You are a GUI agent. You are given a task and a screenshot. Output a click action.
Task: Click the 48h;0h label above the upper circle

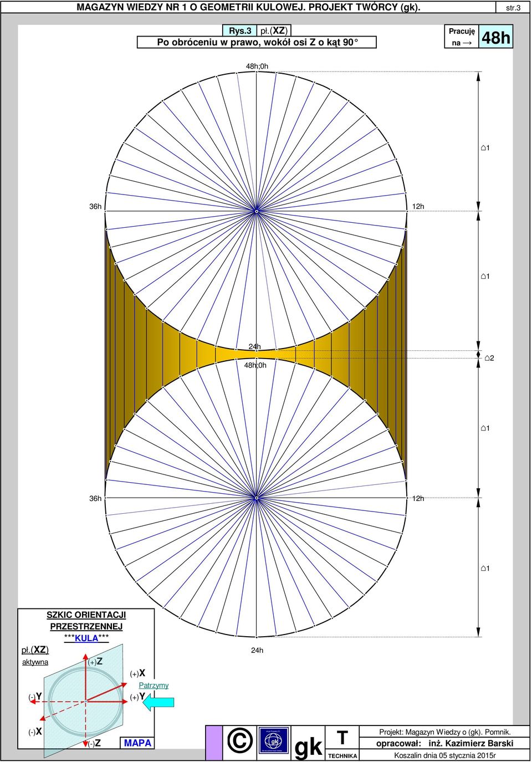tap(257, 66)
